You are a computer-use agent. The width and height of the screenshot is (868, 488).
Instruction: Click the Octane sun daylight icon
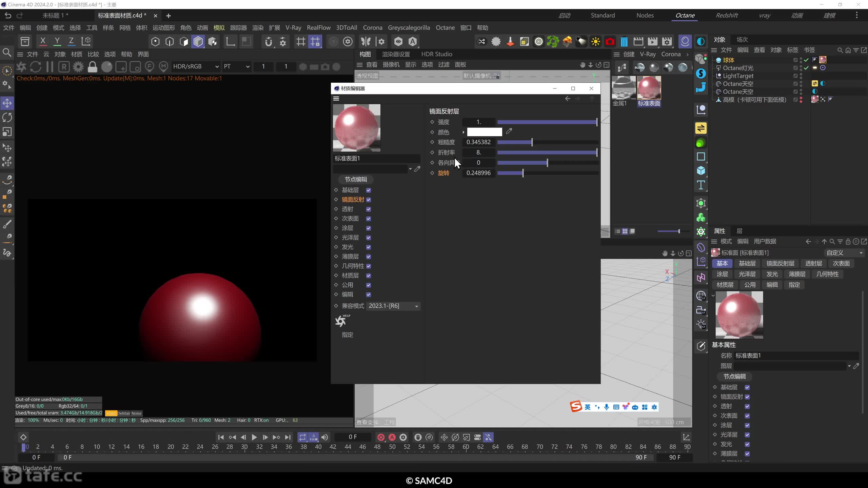[x=595, y=42]
